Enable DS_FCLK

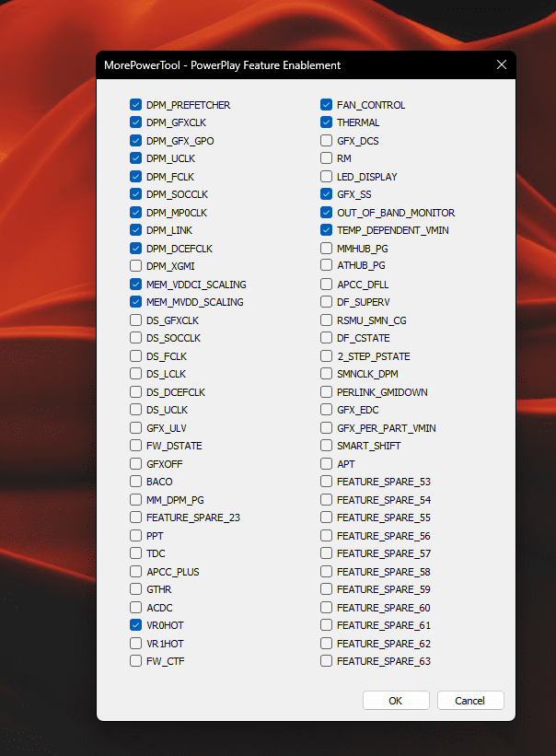135,356
